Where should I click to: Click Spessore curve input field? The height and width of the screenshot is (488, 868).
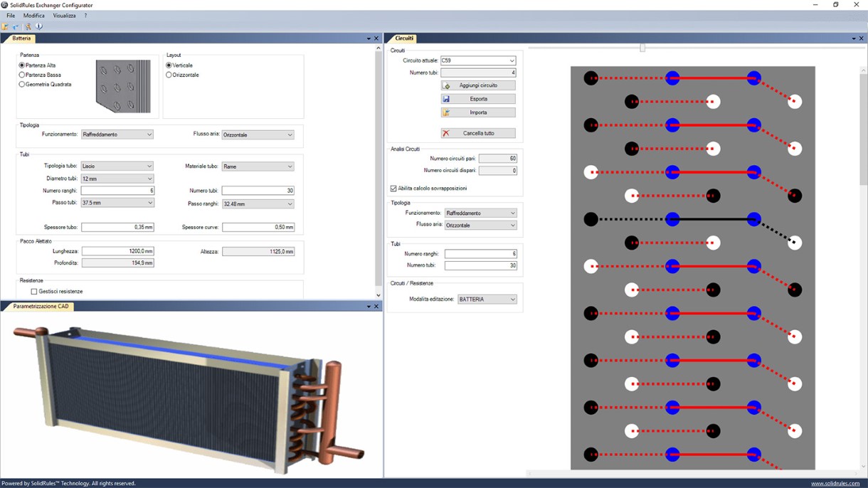click(x=258, y=228)
